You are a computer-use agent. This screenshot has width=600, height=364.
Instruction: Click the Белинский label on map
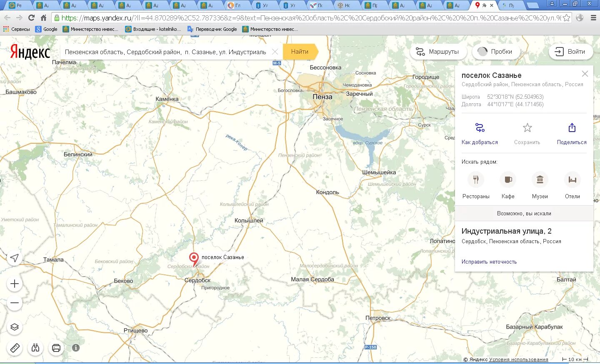point(78,154)
